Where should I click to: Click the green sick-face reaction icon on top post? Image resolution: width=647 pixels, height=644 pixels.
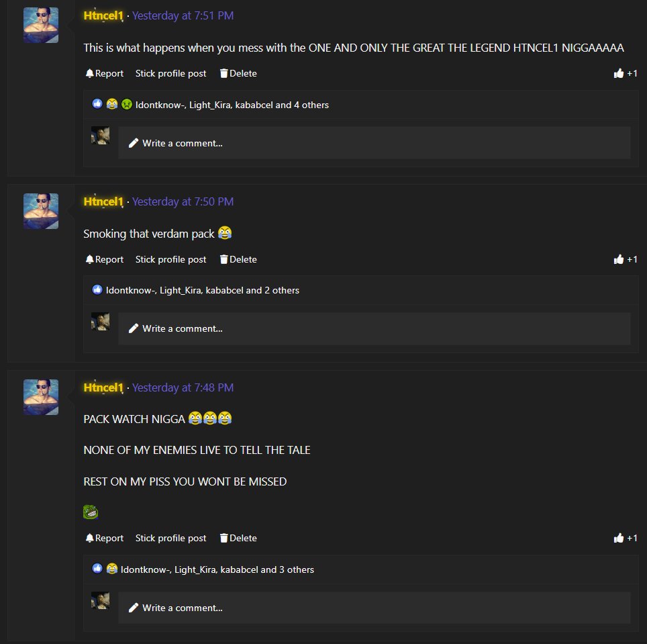pyautogui.click(x=127, y=105)
